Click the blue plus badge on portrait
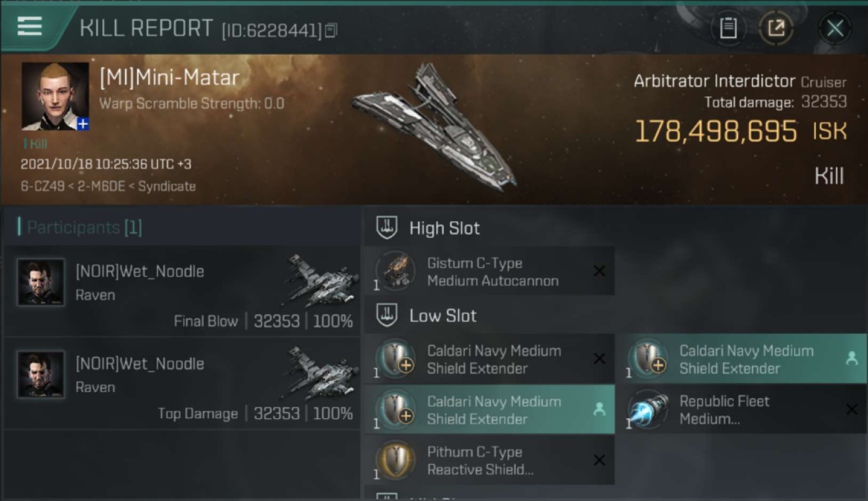 (82, 124)
